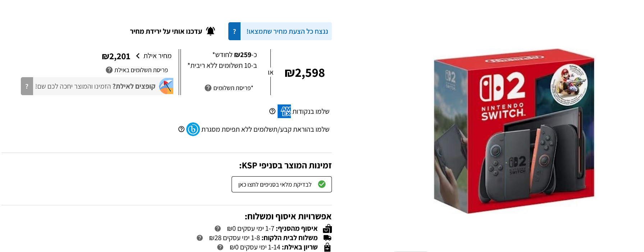Click the help icon next to the bit standing-order payment
Screen dimensions: 644x252
tap(181, 129)
